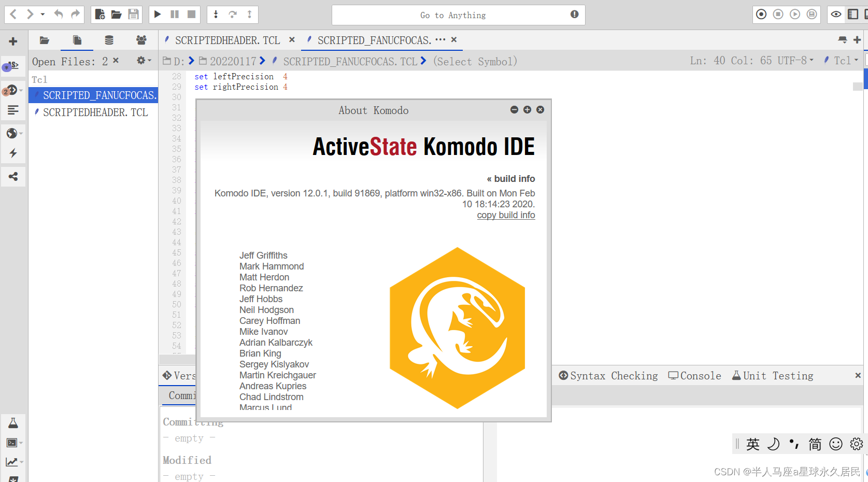Open the editor tab list dropdown
This screenshot has height=482, width=868.
coord(843,40)
